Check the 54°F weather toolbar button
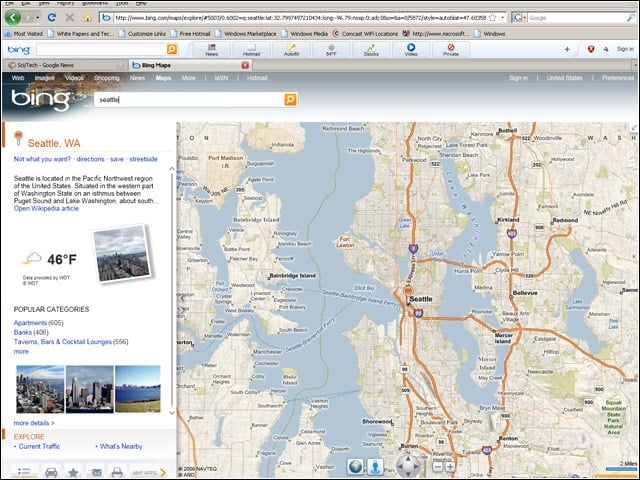Viewport: 640px width, 480px height. click(331, 50)
